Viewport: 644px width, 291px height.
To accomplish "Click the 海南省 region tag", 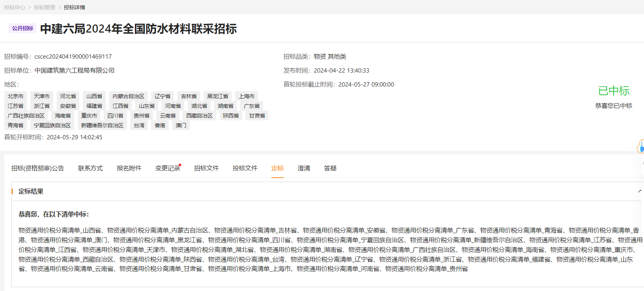I will pos(63,116).
